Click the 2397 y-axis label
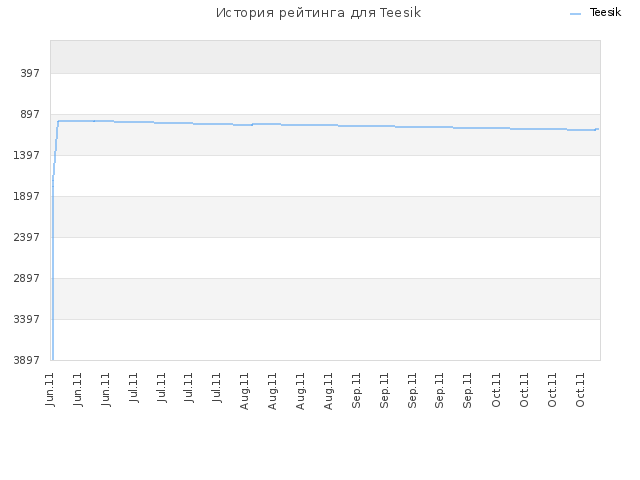This screenshot has width=640, height=480. [x=27, y=237]
